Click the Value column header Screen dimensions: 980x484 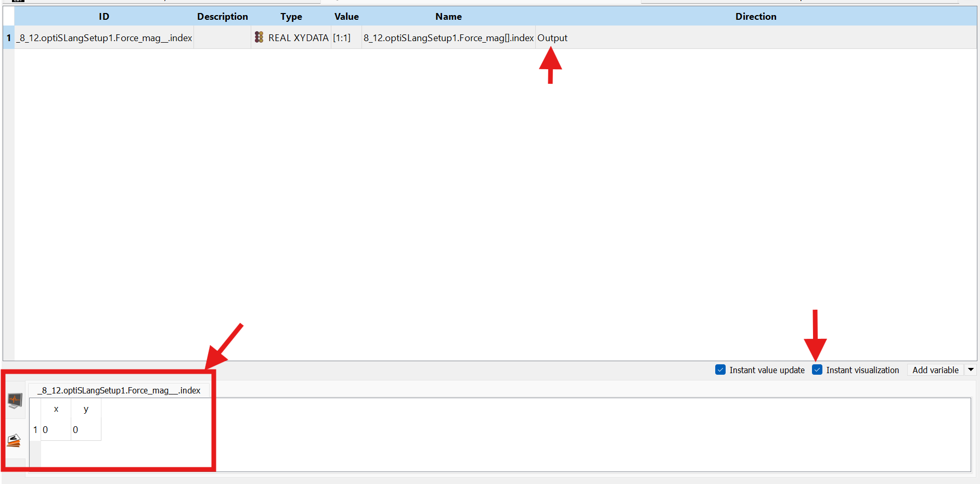346,17
